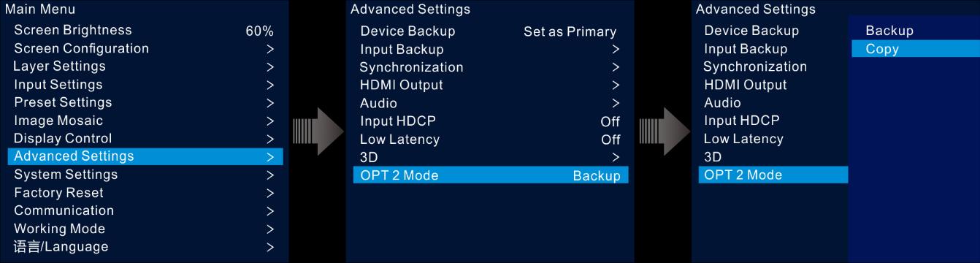Select Advanced Settings in Main Menu
This screenshot has width=980, height=263.
click(x=145, y=156)
